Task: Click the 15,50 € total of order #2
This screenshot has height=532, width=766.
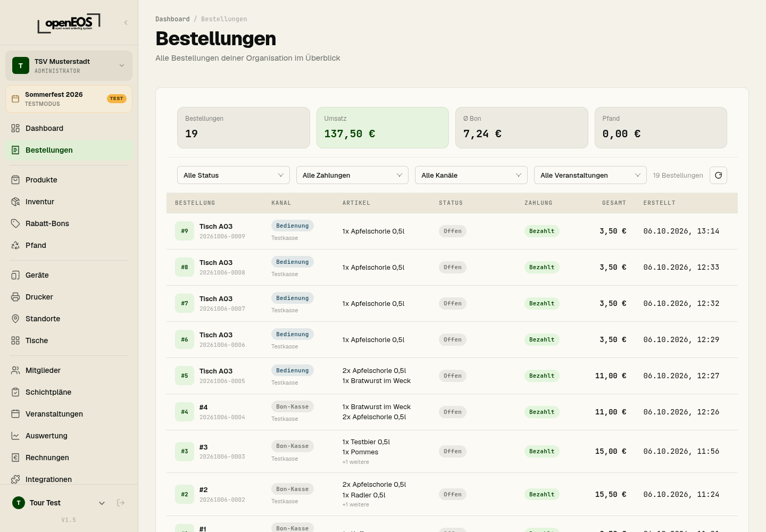Action: click(x=611, y=494)
